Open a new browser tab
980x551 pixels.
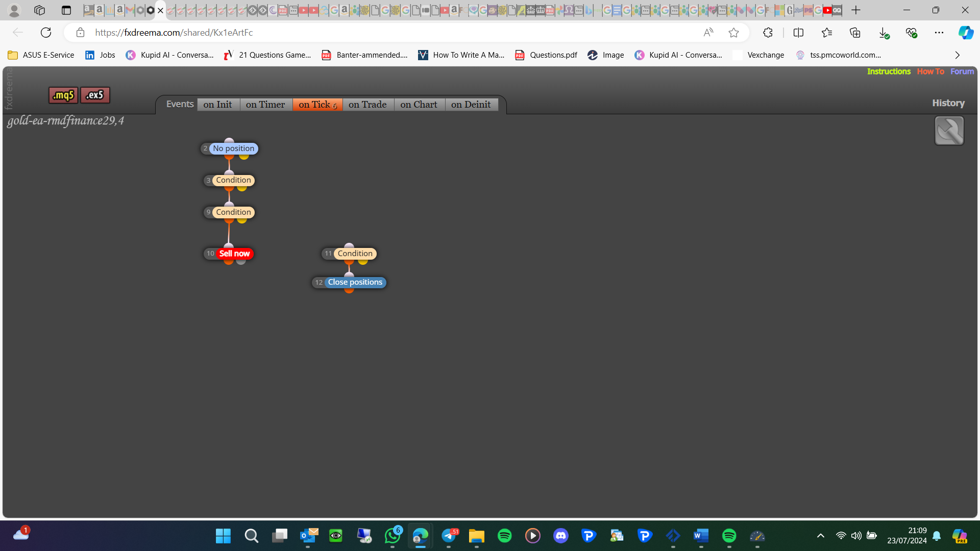pos(856,10)
